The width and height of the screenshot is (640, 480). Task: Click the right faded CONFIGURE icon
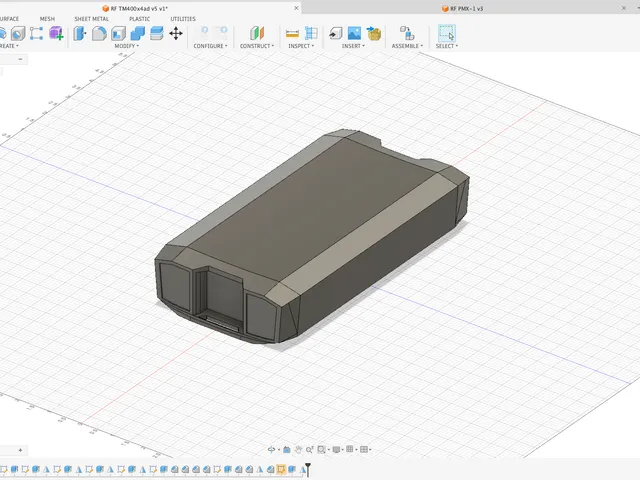click(x=223, y=32)
